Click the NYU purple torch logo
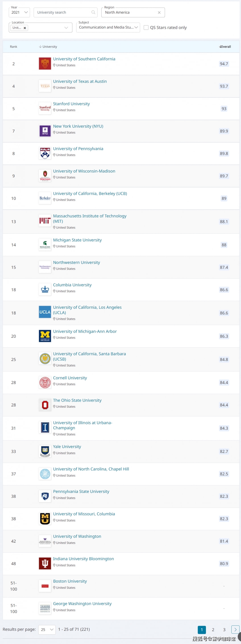The width and height of the screenshot is (241, 644). 45,131
